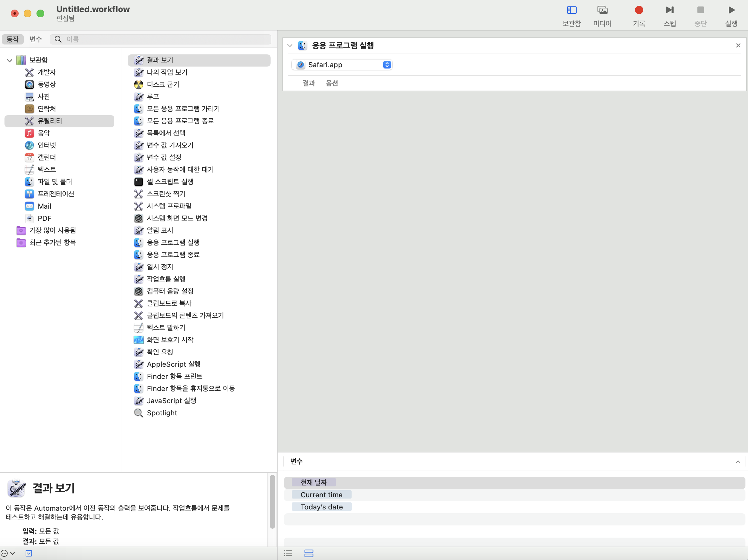Select the 텍스트 말하기 action icon
Image resolution: width=748 pixels, height=560 pixels.
(139, 328)
